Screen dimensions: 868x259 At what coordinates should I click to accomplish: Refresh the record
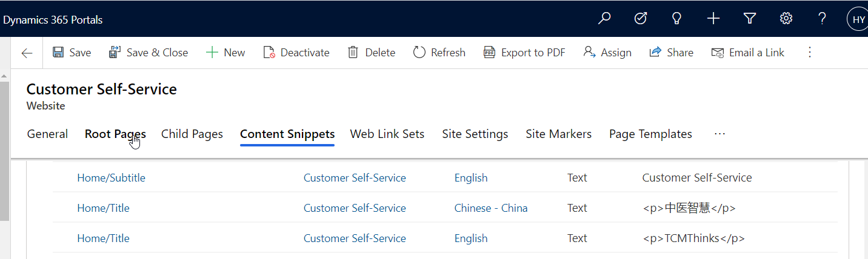[x=439, y=53]
